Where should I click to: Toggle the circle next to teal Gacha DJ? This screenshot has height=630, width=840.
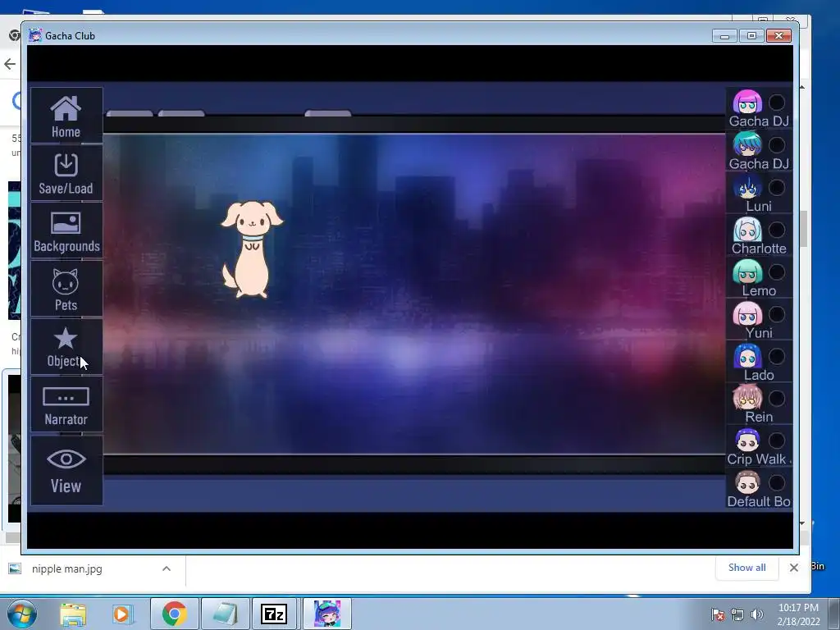pos(777,144)
